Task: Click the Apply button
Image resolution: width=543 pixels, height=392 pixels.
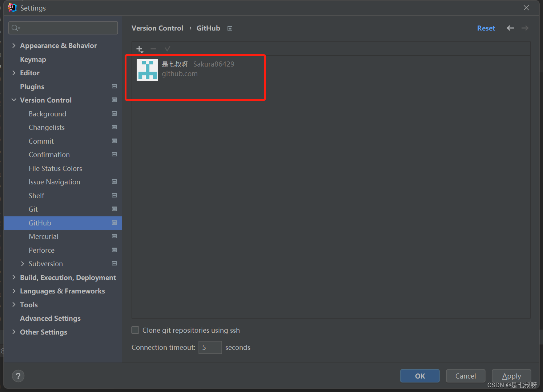Action: tap(511, 376)
